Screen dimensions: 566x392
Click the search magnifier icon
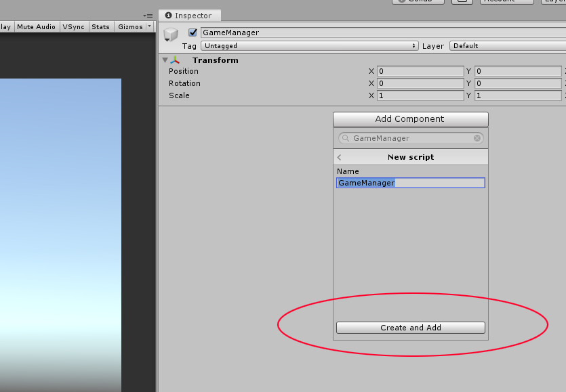(x=346, y=138)
